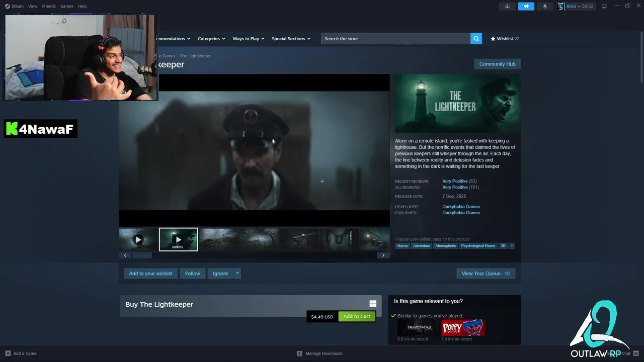Open the publisher Darkphobia Games link
The width and height of the screenshot is (644, 362).
461,213
